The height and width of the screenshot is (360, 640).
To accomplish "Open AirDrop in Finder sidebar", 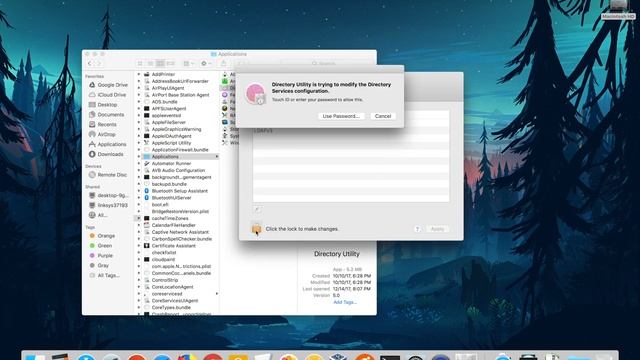I will 102,134.
